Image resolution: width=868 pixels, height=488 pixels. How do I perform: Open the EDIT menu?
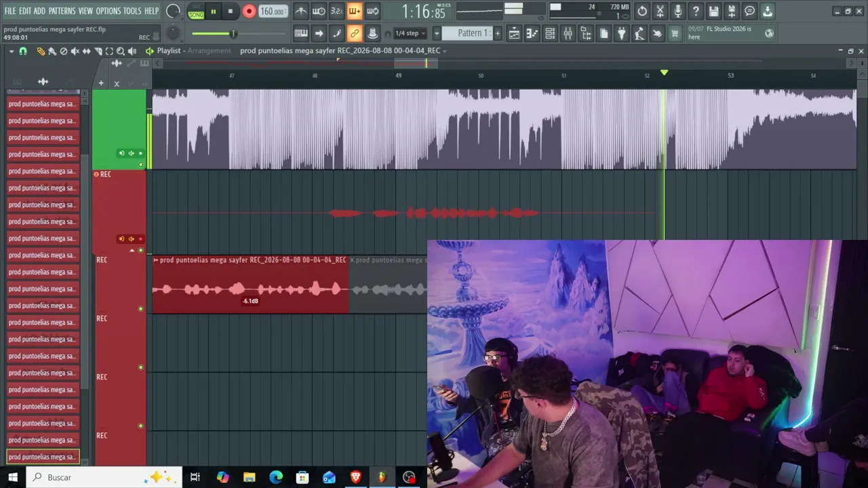pyautogui.click(x=25, y=11)
